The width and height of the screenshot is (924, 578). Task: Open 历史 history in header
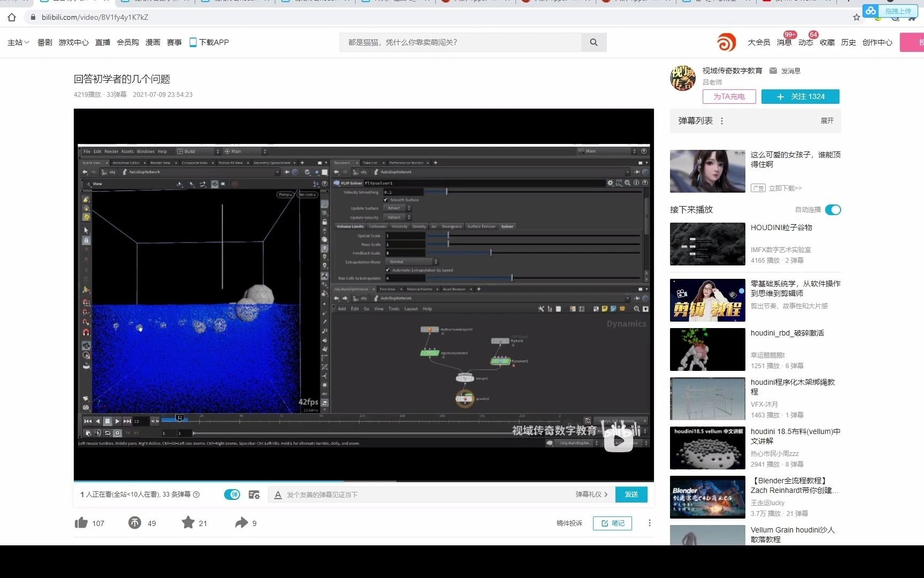click(x=848, y=42)
